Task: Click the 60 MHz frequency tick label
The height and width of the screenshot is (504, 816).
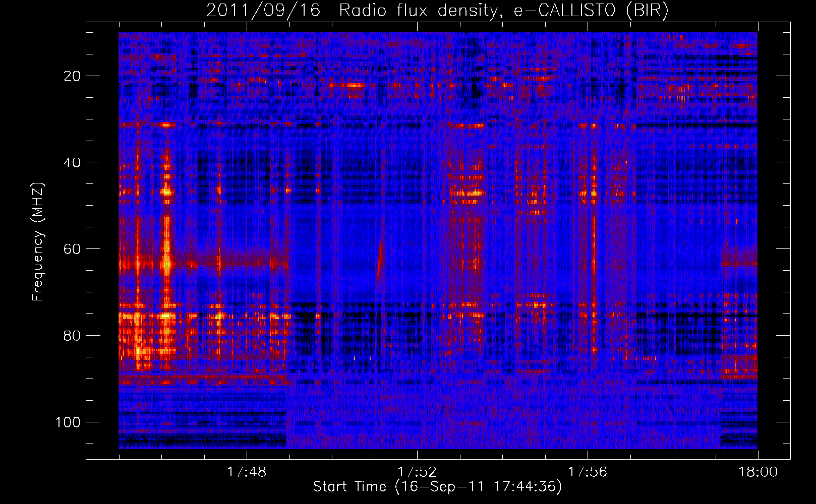Action: click(x=72, y=249)
